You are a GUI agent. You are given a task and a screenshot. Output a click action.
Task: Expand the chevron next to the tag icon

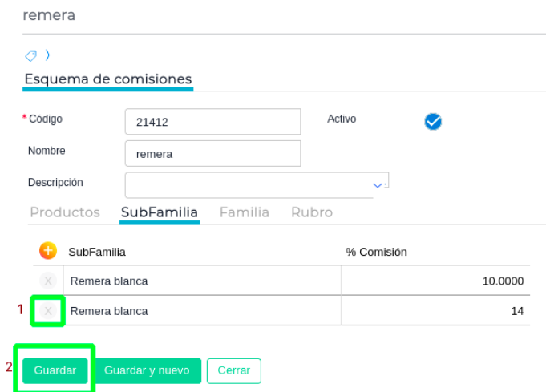(47, 55)
